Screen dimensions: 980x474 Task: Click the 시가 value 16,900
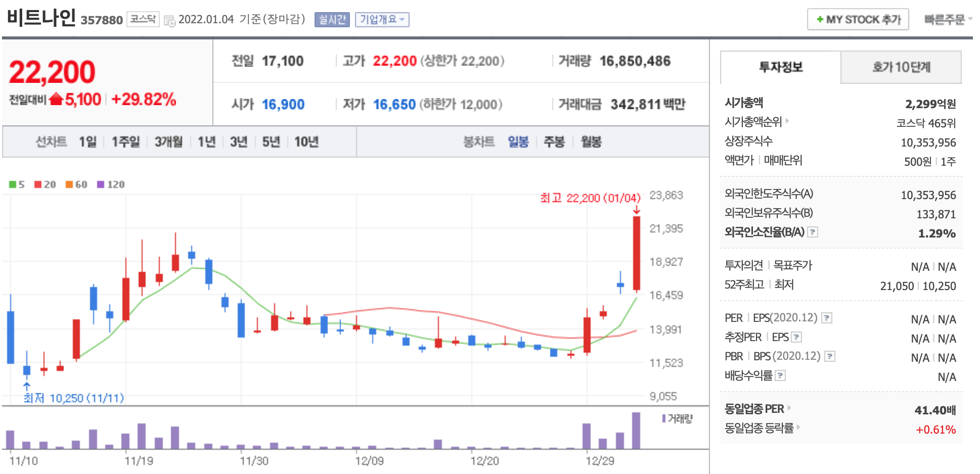point(283,105)
